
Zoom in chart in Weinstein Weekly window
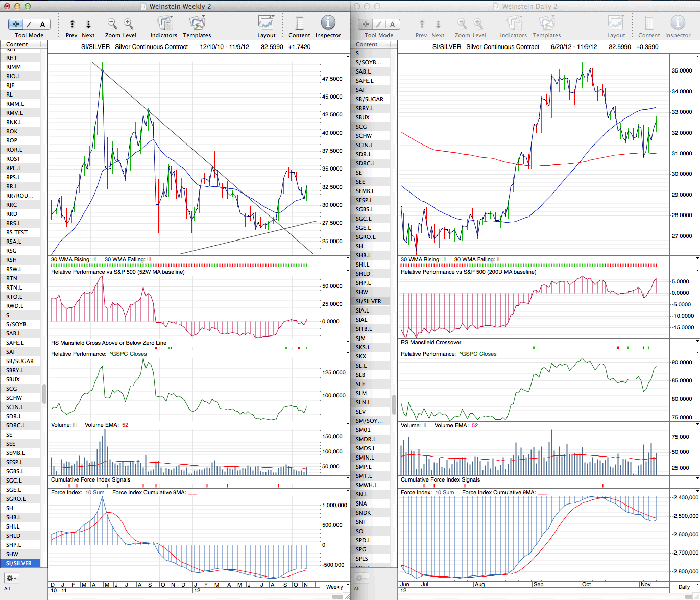(x=129, y=23)
